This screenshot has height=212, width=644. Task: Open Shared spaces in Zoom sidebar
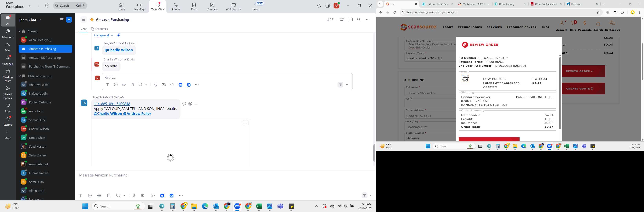[x=8, y=93]
